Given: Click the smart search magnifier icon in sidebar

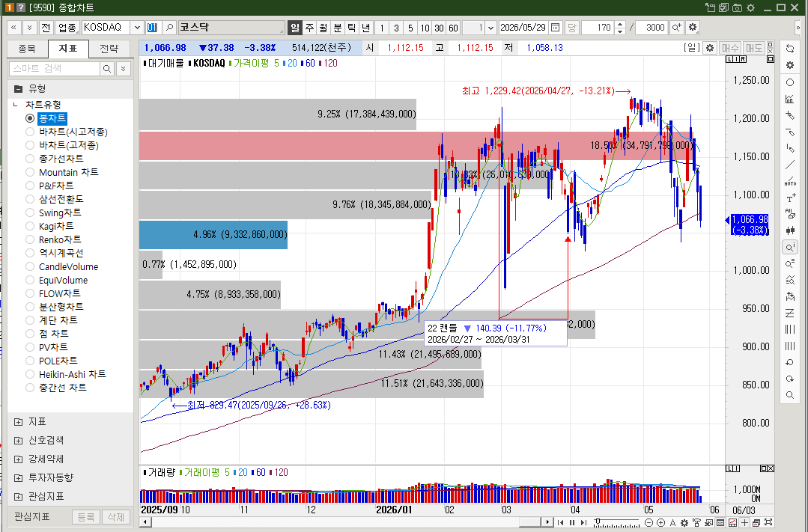Looking at the screenshot, I should 106,69.
